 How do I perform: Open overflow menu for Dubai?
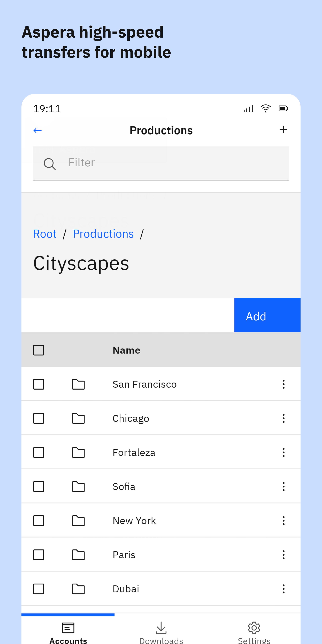283,589
